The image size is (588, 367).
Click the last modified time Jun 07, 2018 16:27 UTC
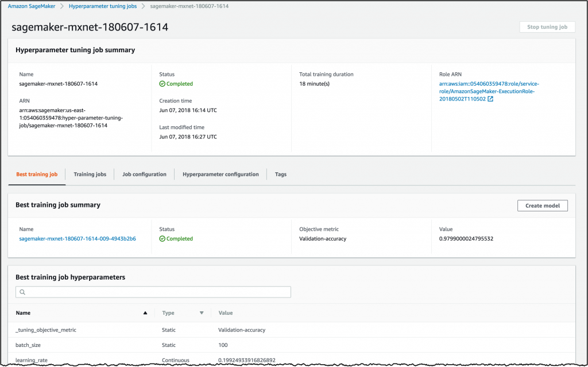coord(188,137)
